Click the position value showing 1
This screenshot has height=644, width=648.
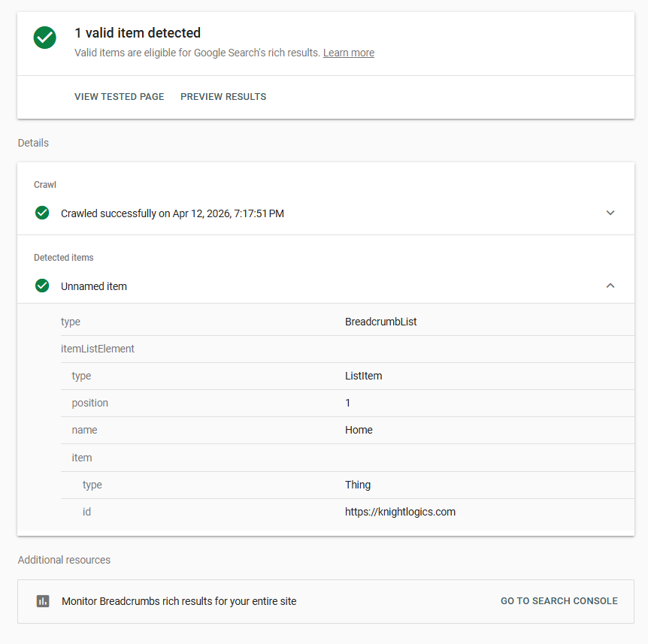click(x=347, y=402)
